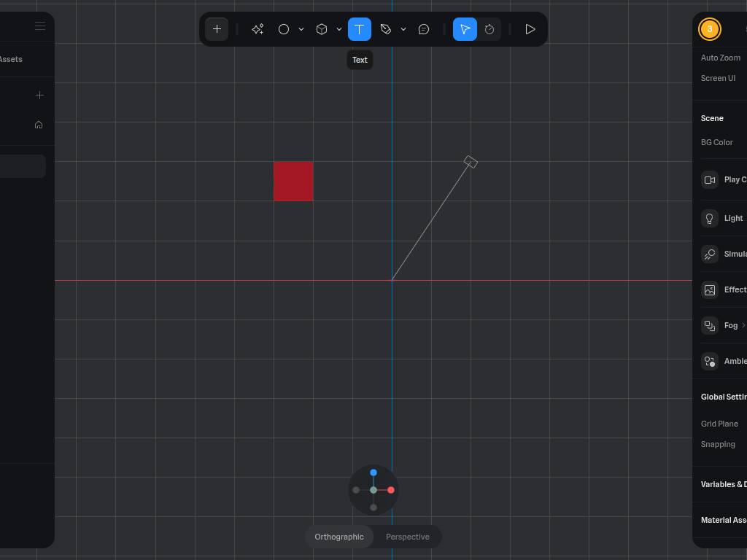Viewport: 747px width, 560px height.
Task: Select the Pen path tool
Action: pos(386,29)
